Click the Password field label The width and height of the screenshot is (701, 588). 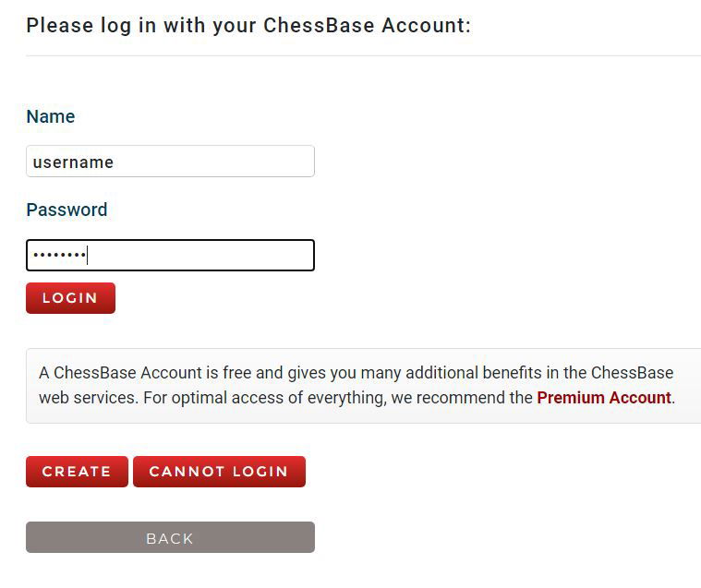66,210
